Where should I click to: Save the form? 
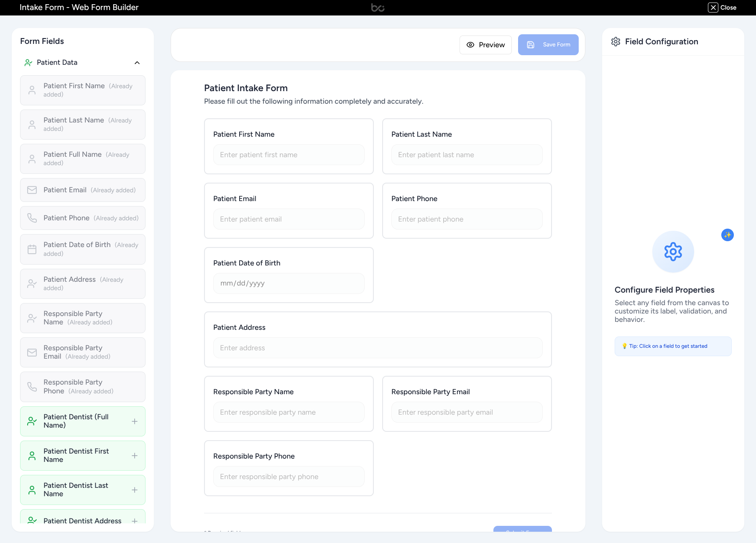tap(548, 45)
